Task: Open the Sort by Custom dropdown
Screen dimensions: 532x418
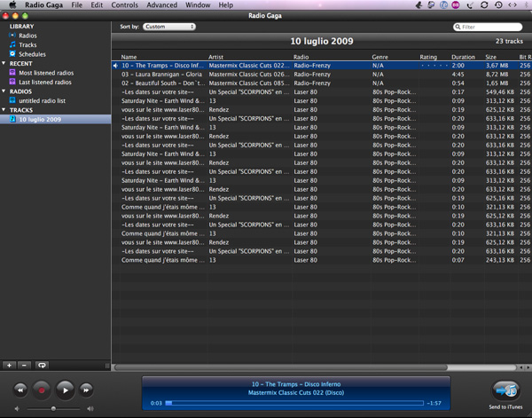Action: click(168, 27)
